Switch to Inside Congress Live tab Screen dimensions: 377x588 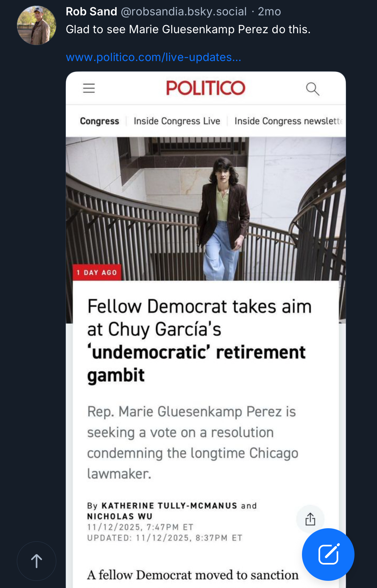[177, 121]
